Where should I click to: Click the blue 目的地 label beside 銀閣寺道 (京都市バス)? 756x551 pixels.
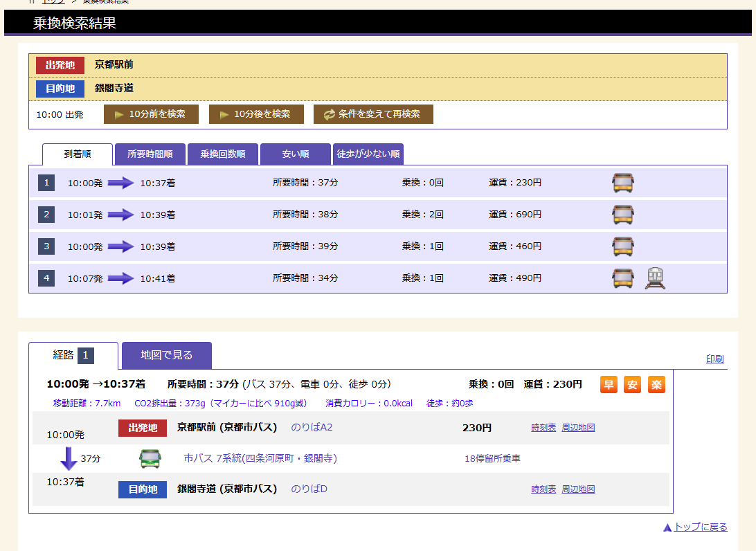143,489
